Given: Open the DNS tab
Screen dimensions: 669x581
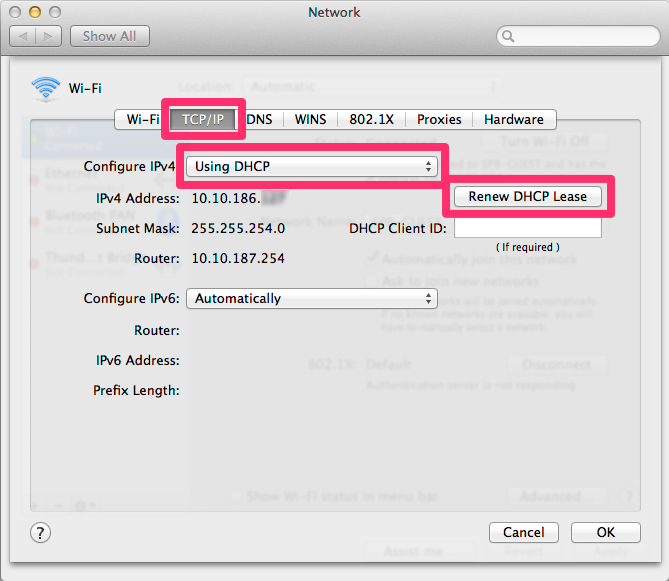Looking at the screenshot, I should click(259, 119).
